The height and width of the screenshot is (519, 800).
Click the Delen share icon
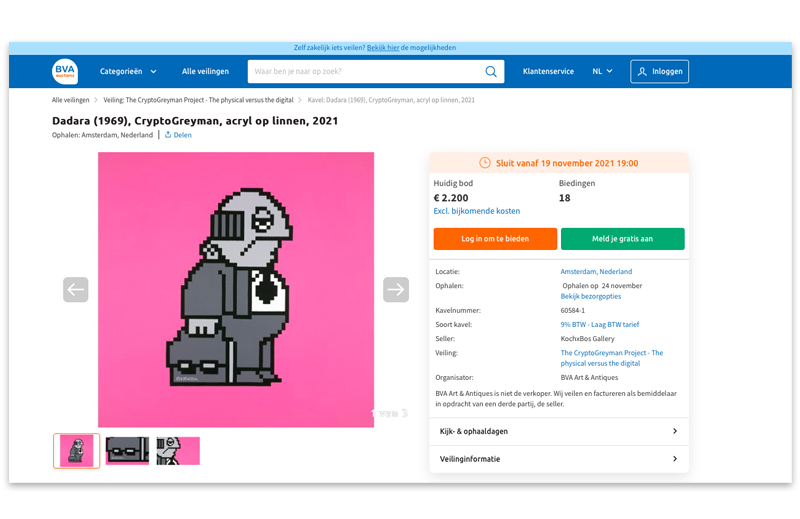coord(168,135)
